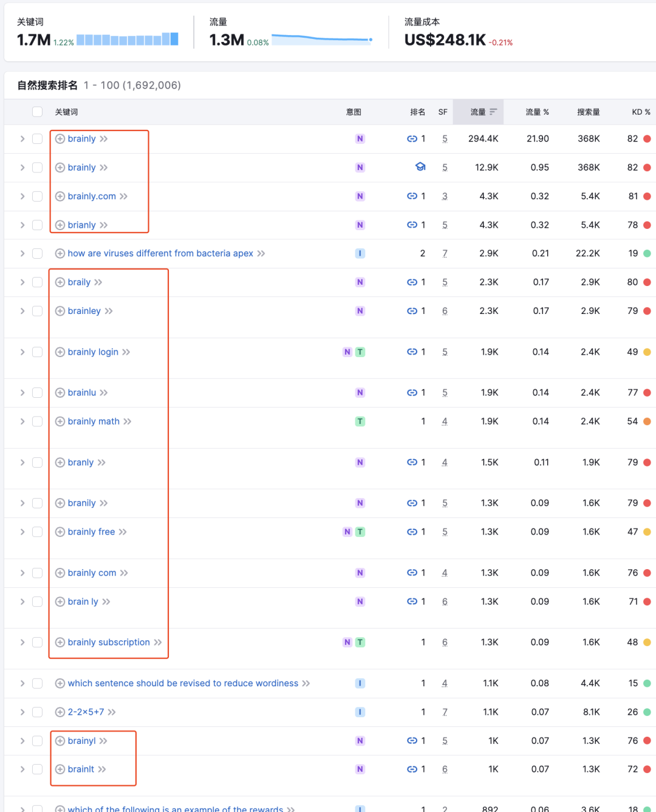The width and height of the screenshot is (656, 812).
Task: Expand row for how are viruses different
Action: pos(22,254)
